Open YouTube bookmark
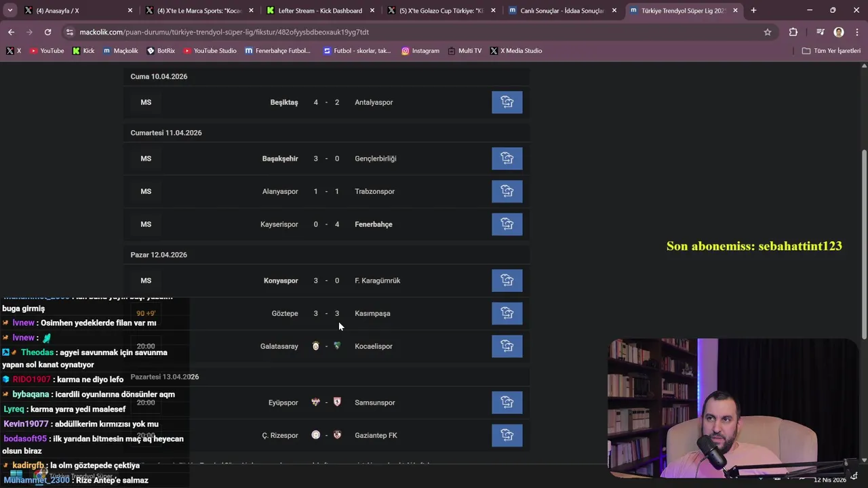Image resolution: width=868 pixels, height=488 pixels. (47, 51)
